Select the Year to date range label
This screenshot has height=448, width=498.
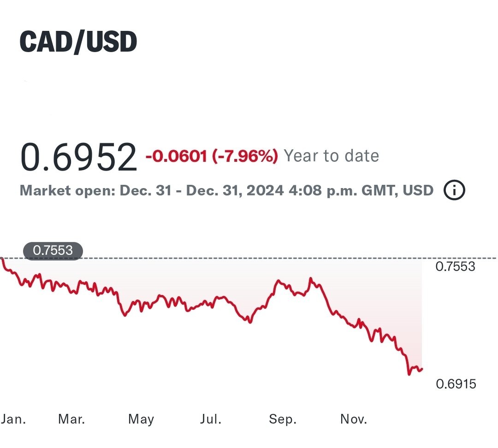click(x=331, y=156)
